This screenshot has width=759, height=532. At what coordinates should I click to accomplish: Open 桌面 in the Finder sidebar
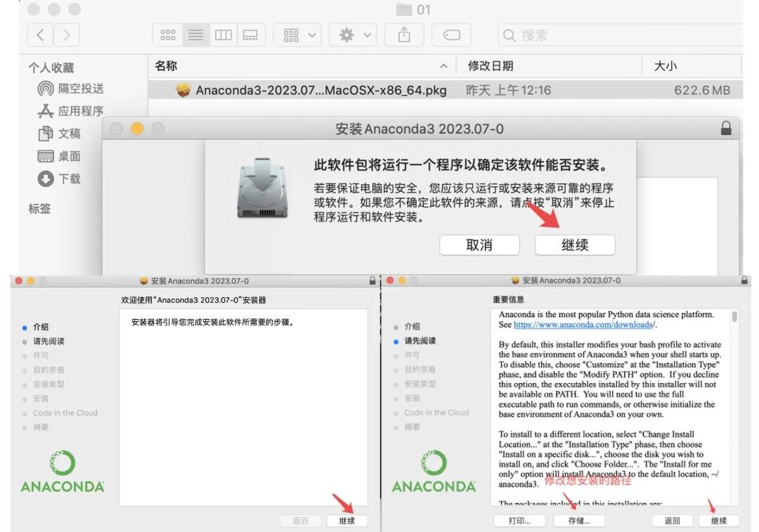pyautogui.click(x=59, y=156)
